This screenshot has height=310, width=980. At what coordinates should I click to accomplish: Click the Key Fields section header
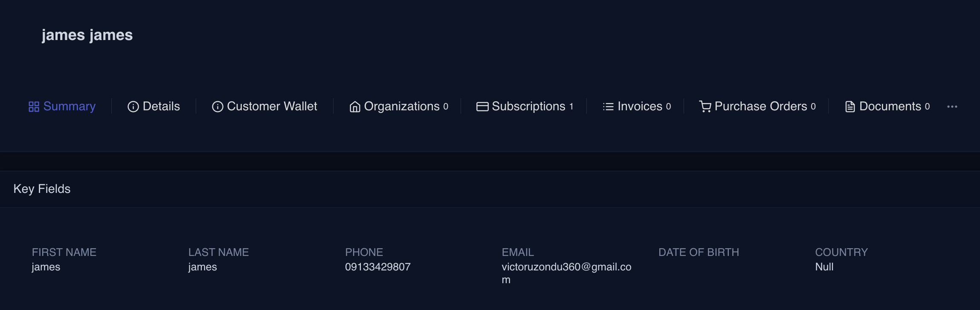42,189
